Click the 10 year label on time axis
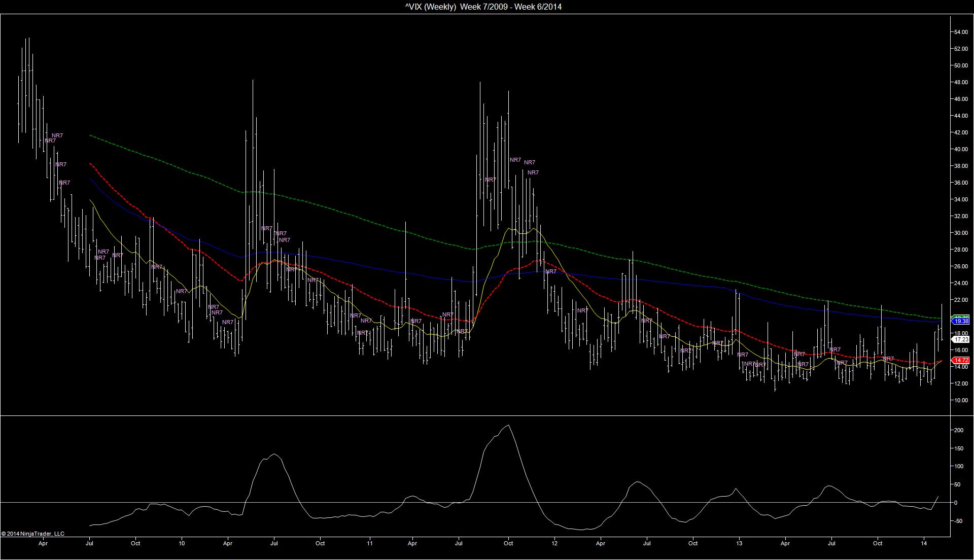The image size is (974, 560). (182, 543)
